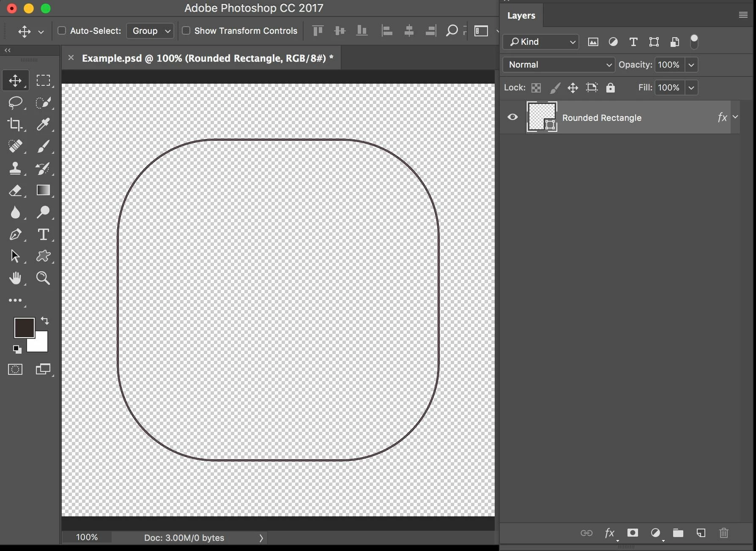Toggle Quick Mask mode
Screen dimensions: 756x551
15,369
